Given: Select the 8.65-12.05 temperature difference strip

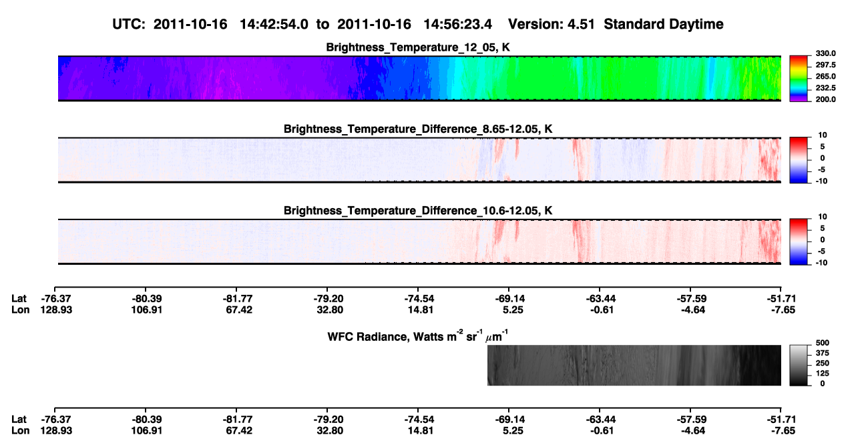Looking at the screenshot, I should coord(419,159).
